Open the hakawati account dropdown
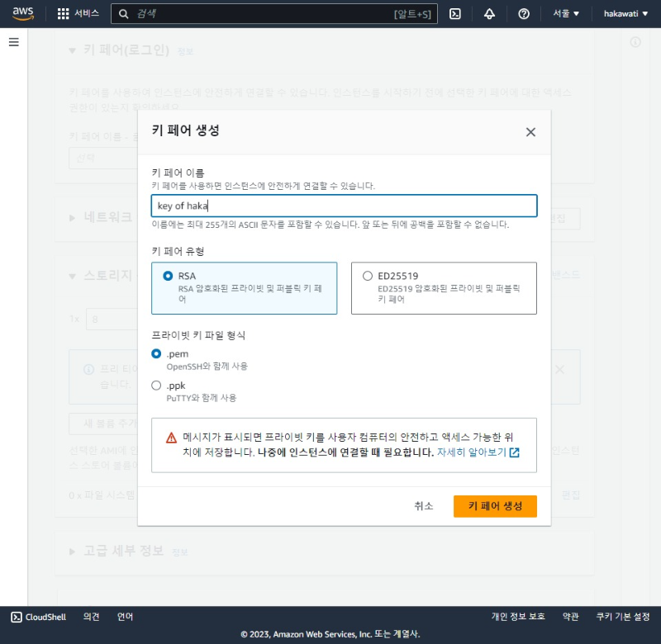Viewport: 661px width, 644px height. pos(625,13)
